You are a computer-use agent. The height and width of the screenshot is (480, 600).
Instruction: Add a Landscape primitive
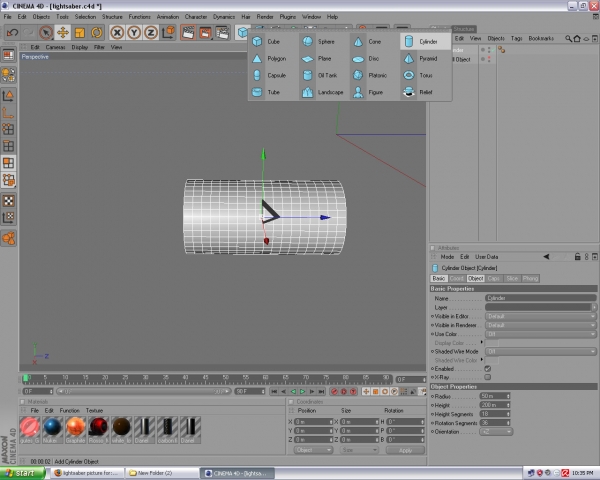(x=322, y=92)
